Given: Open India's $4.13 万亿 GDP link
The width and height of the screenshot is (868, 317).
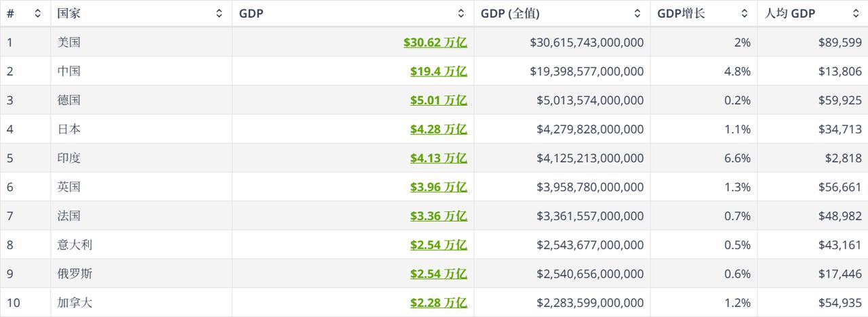Looking at the screenshot, I should (438, 158).
